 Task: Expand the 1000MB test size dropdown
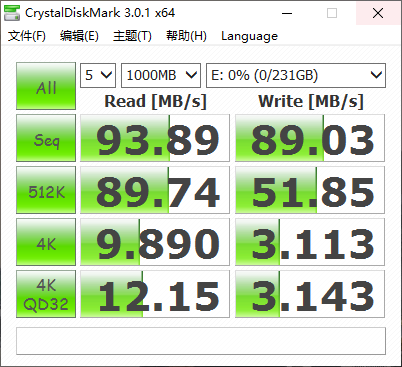tap(161, 75)
